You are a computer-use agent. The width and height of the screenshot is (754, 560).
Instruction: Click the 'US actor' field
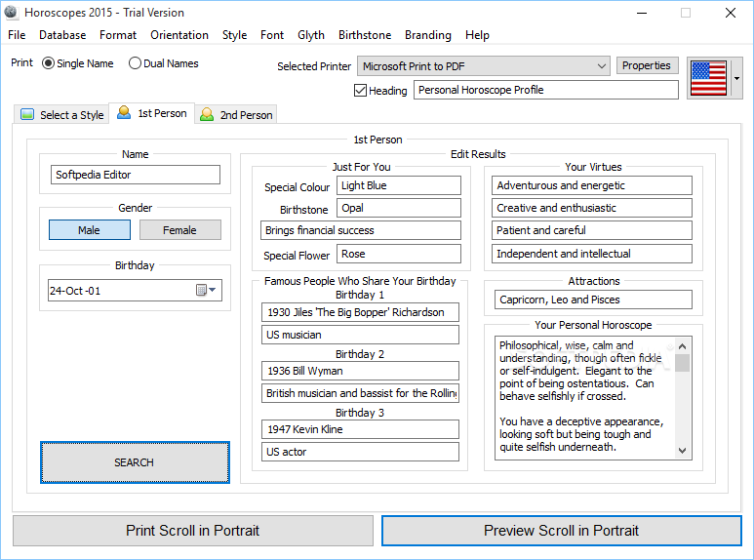pyautogui.click(x=360, y=452)
